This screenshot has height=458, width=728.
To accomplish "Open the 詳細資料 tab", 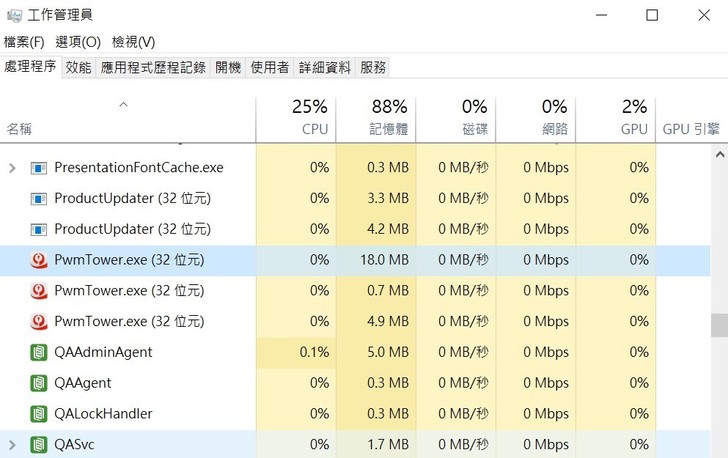I will [x=324, y=67].
